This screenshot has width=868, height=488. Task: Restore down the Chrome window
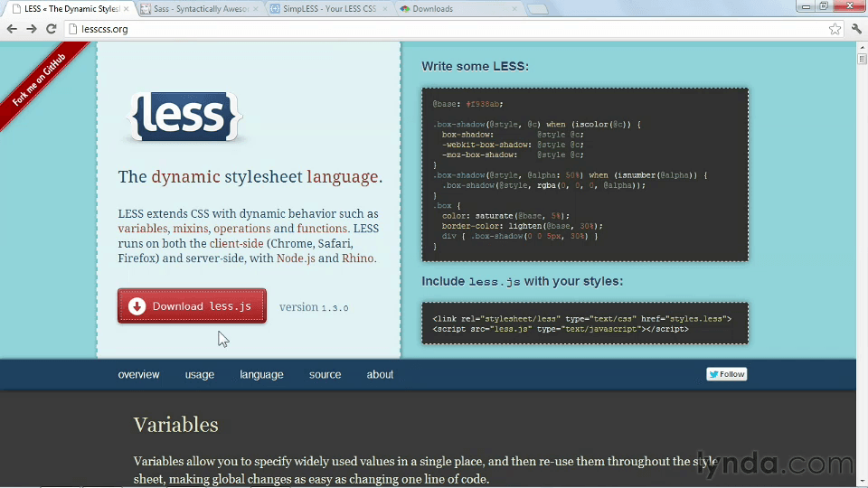(x=824, y=6)
